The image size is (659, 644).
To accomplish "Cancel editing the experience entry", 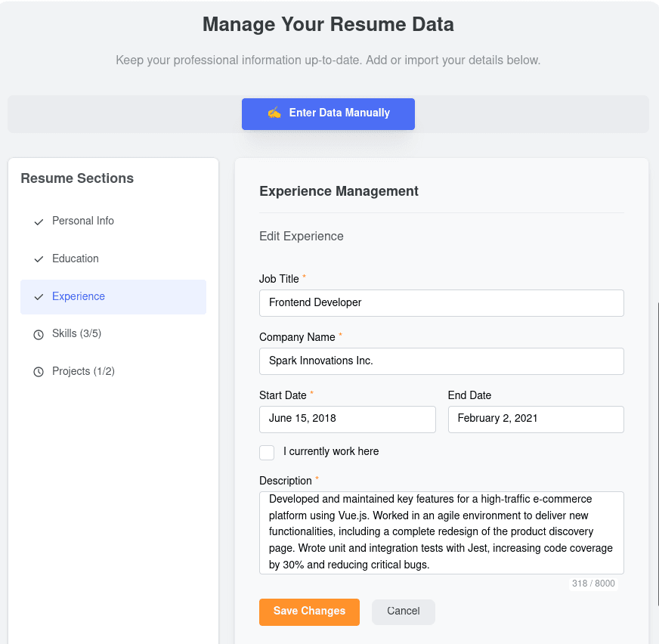I will click(403, 611).
